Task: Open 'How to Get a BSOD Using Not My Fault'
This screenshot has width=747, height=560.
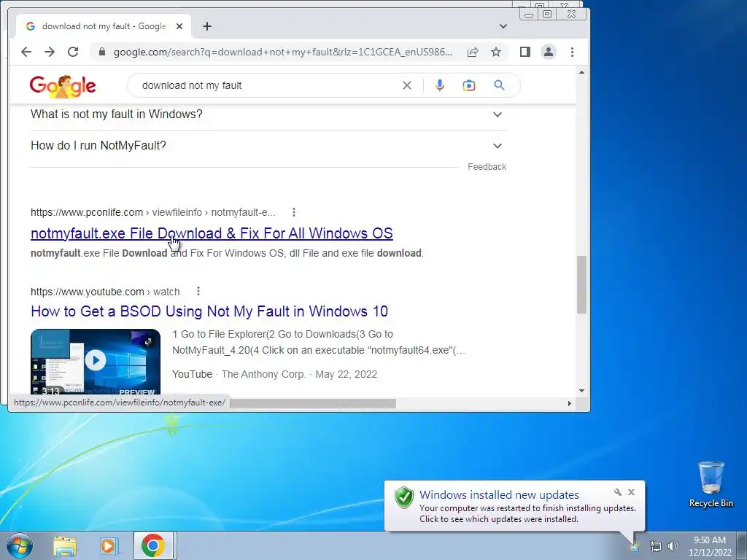Action: [x=209, y=311]
